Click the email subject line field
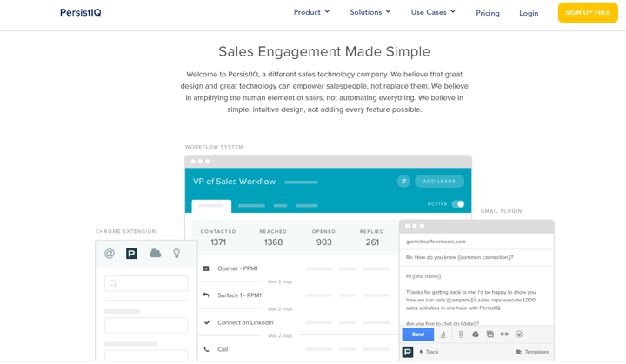 pos(476,257)
